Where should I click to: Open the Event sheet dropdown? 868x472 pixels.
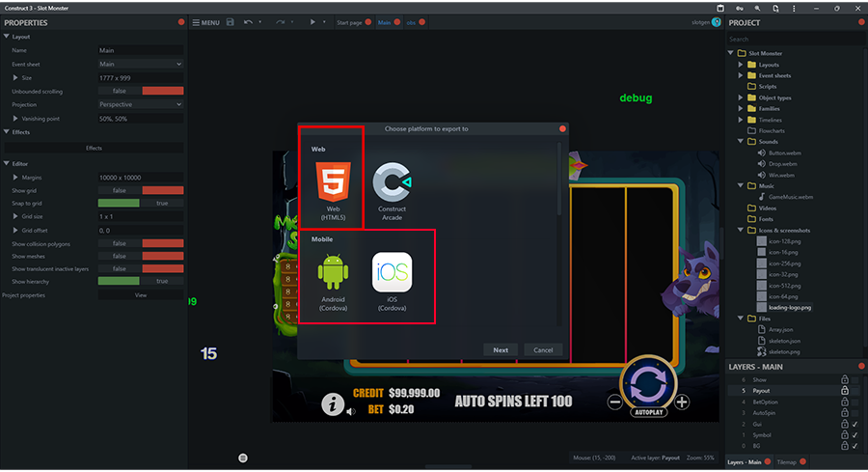[x=141, y=65]
